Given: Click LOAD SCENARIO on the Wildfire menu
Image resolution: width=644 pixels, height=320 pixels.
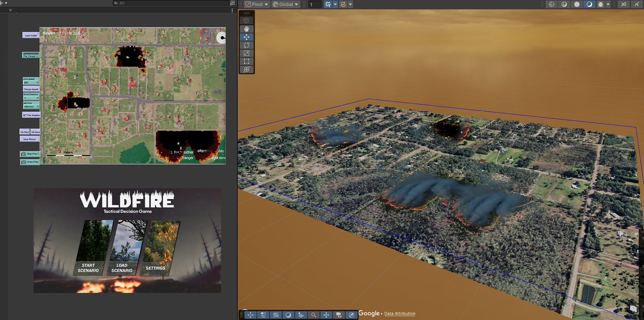Looking at the screenshot, I should pyautogui.click(x=122, y=268).
